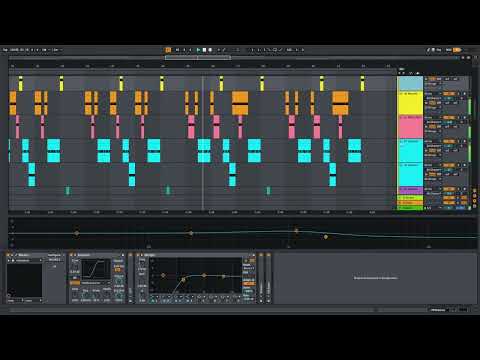Click the transport record button
The height and width of the screenshot is (360, 480).
coord(210,50)
